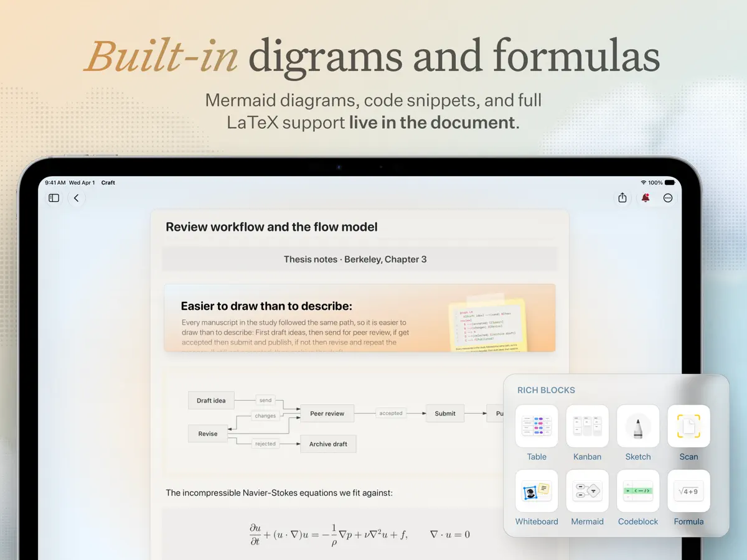The width and height of the screenshot is (747, 560).
Task: Open the more options ellipsis menu
Action: coord(668,198)
